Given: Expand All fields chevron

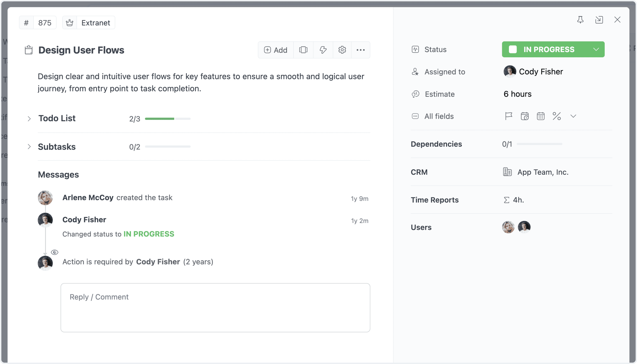Looking at the screenshot, I should pyautogui.click(x=573, y=116).
